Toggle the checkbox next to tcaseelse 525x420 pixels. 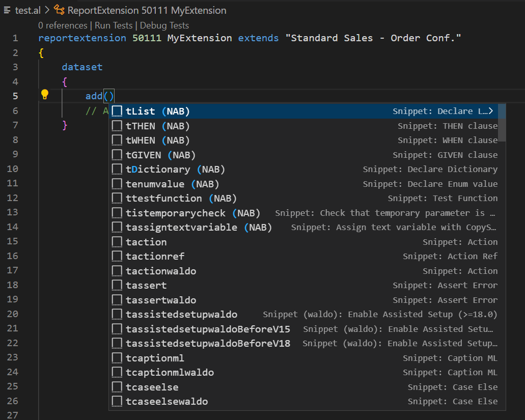(x=117, y=387)
